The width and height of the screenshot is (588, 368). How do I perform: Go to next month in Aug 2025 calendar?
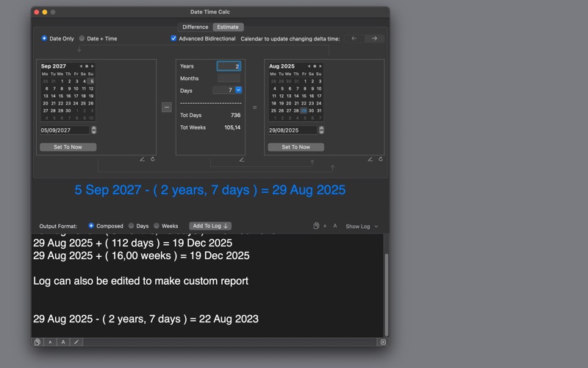click(320, 66)
